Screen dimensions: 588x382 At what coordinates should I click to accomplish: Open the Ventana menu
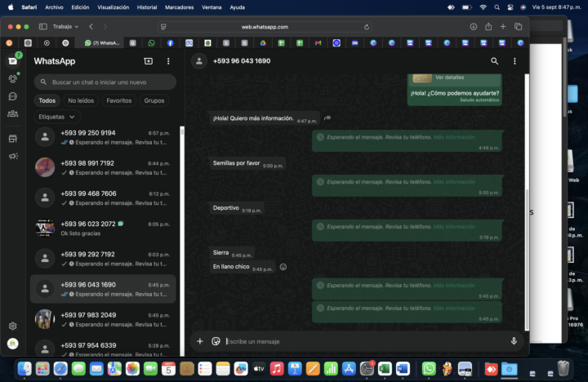coord(212,7)
